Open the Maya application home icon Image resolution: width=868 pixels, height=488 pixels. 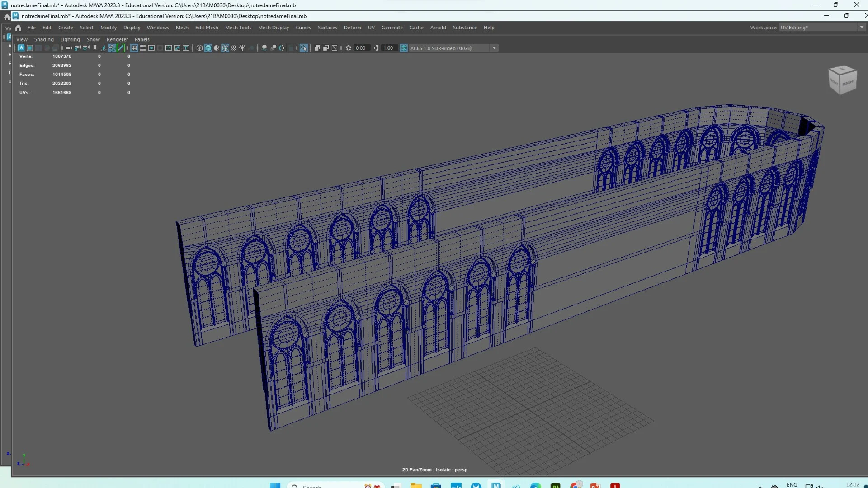click(x=18, y=27)
